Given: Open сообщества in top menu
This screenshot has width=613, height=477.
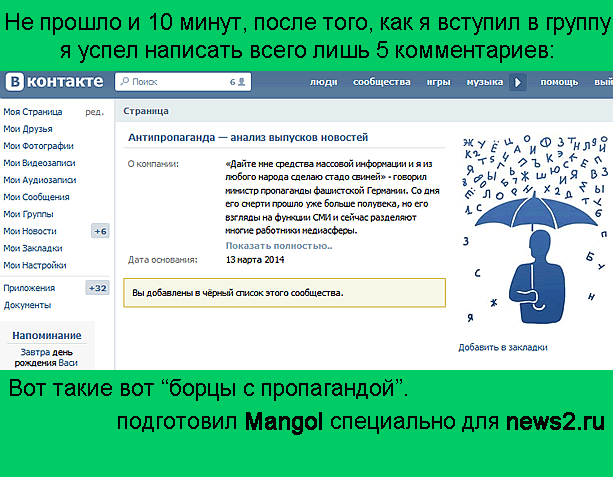Looking at the screenshot, I should click(x=382, y=82).
